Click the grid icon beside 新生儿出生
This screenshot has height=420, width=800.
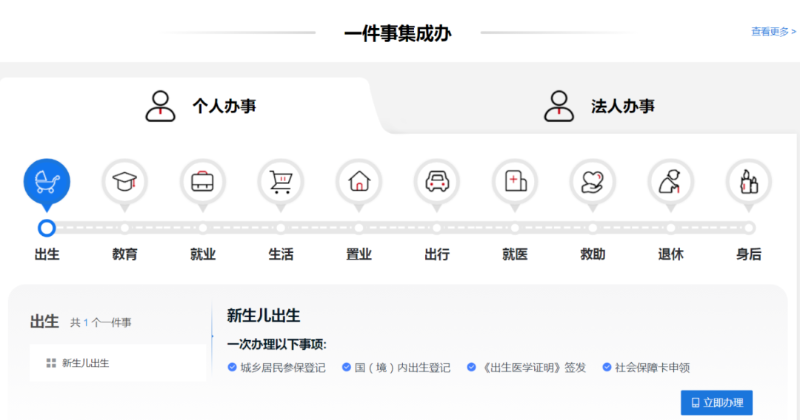(51, 363)
